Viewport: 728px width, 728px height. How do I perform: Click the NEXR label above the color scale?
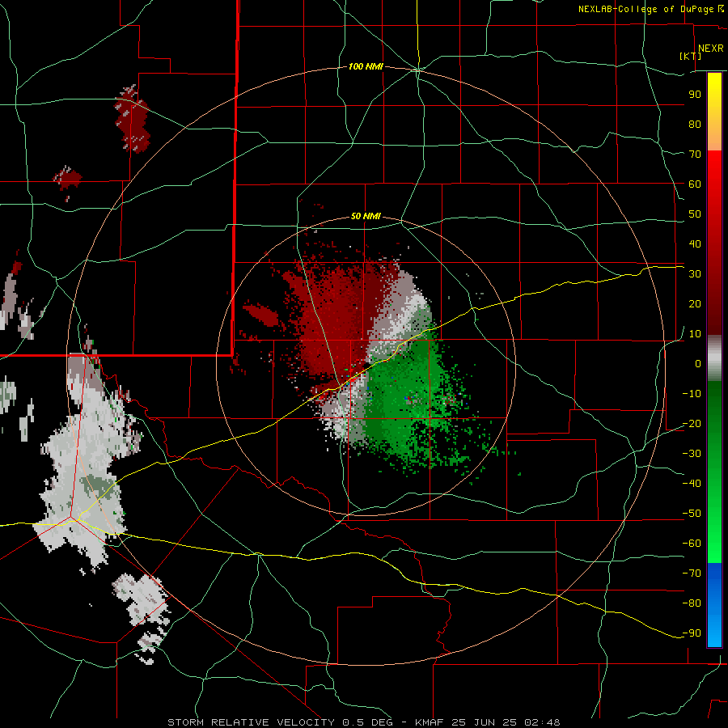pos(711,49)
